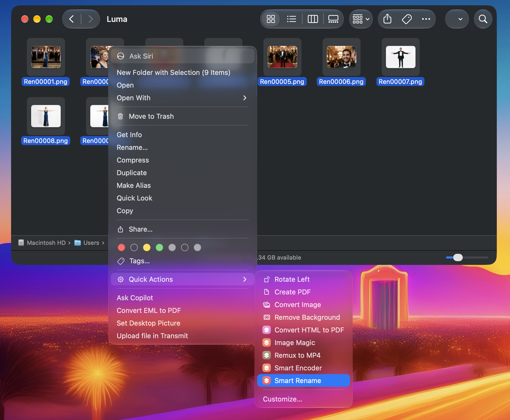The height and width of the screenshot is (420, 510).
Task: Apply the green tag color
Action: point(159,247)
